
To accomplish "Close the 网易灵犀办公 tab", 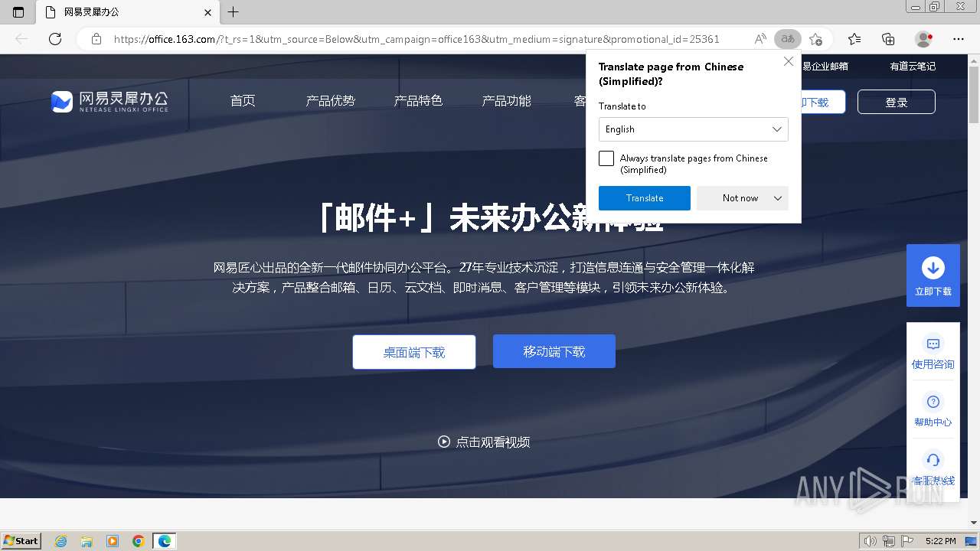I will (208, 12).
